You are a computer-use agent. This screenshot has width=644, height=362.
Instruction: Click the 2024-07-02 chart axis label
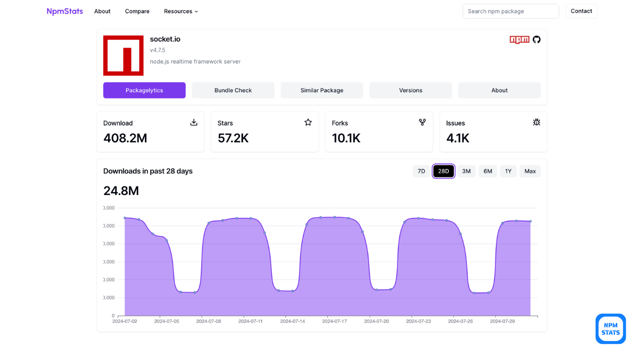[125, 321]
